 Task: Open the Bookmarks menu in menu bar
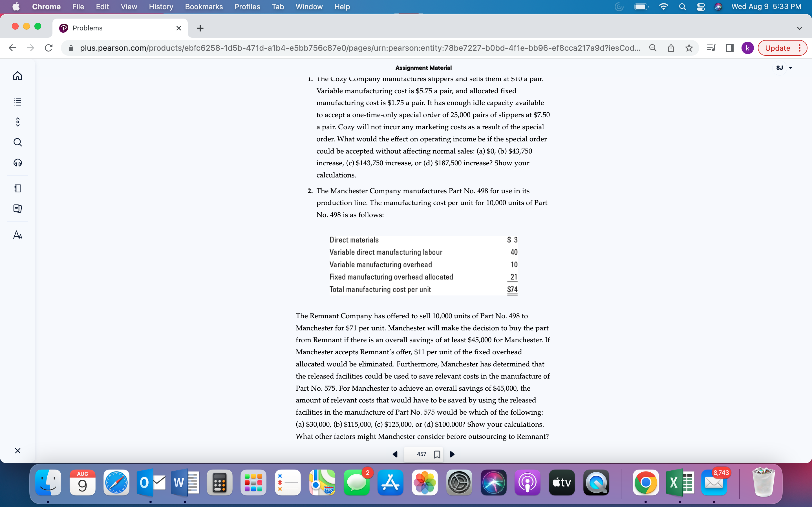point(204,6)
